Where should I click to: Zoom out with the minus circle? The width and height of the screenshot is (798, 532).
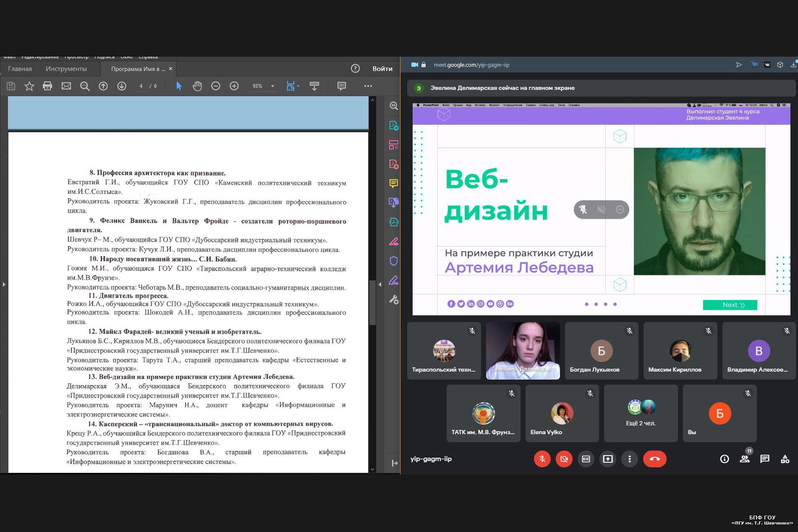(216, 86)
